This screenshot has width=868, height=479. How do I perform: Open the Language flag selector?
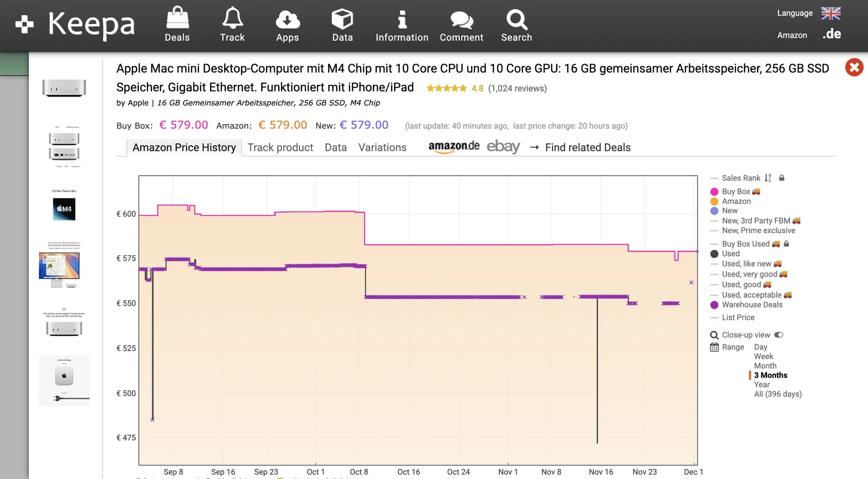830,13
